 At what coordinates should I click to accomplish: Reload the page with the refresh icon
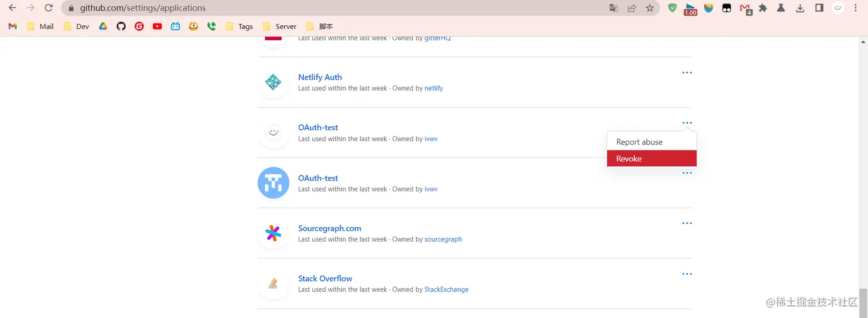coord(49,8)
